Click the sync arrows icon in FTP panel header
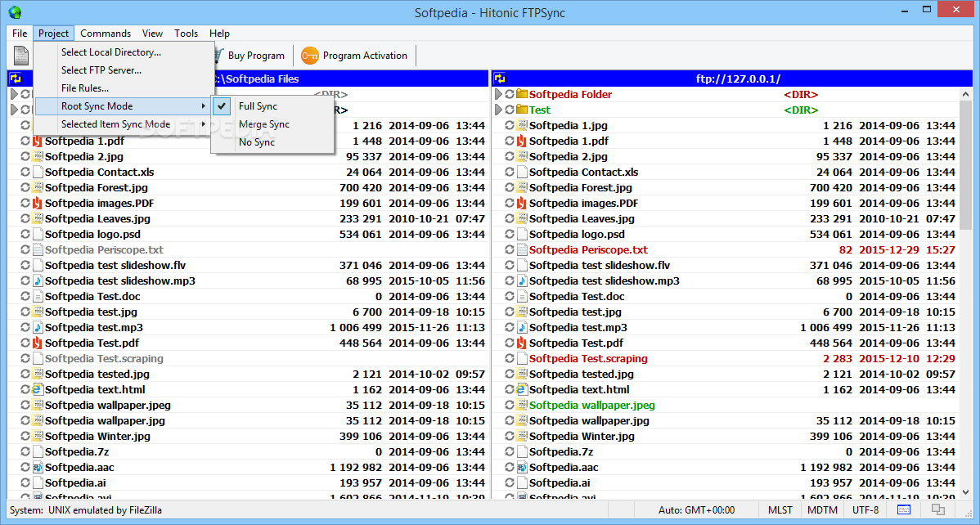The width and height of the screenshot is (980, 525). [499, 79]
